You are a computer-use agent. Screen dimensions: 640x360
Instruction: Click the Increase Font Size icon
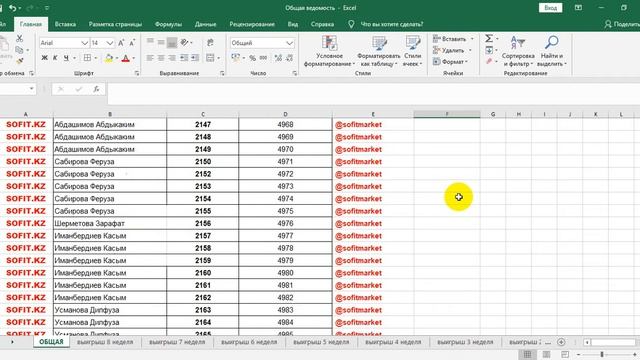pos(121,43)
